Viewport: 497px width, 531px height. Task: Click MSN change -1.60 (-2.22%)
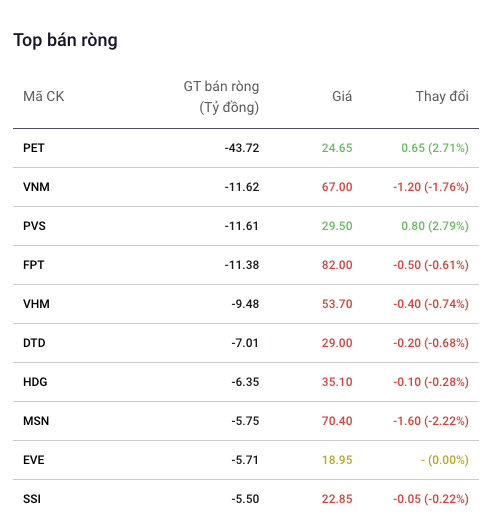pos(431,421)
